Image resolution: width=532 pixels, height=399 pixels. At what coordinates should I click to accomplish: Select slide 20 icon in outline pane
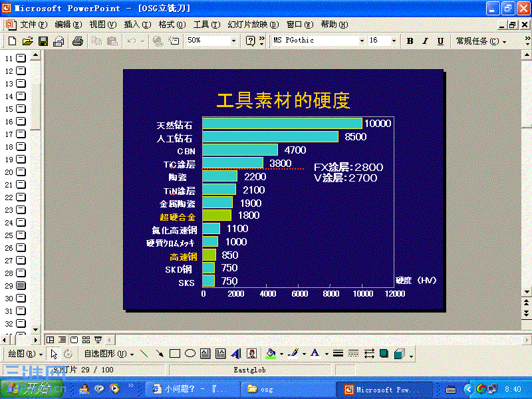(21, 172)
